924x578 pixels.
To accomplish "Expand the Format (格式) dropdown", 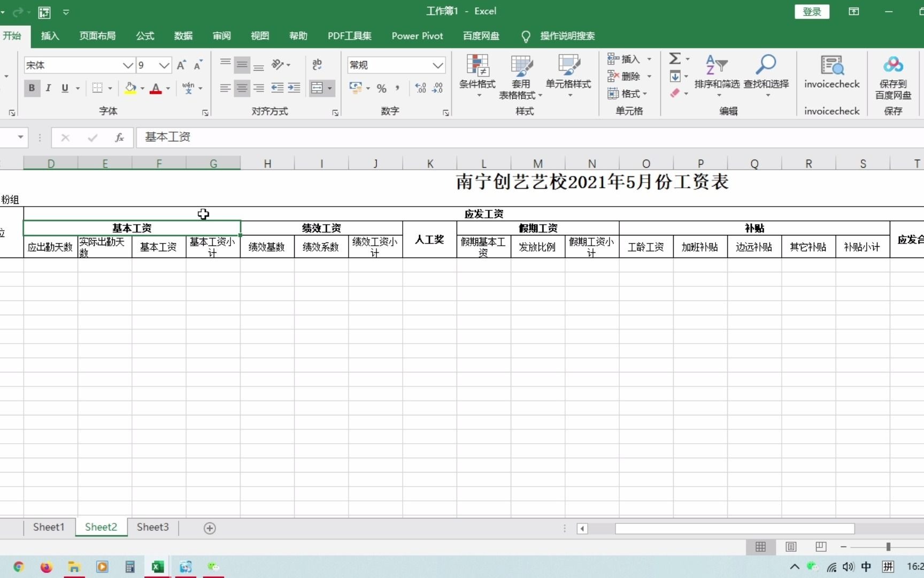I will point(628,93).
